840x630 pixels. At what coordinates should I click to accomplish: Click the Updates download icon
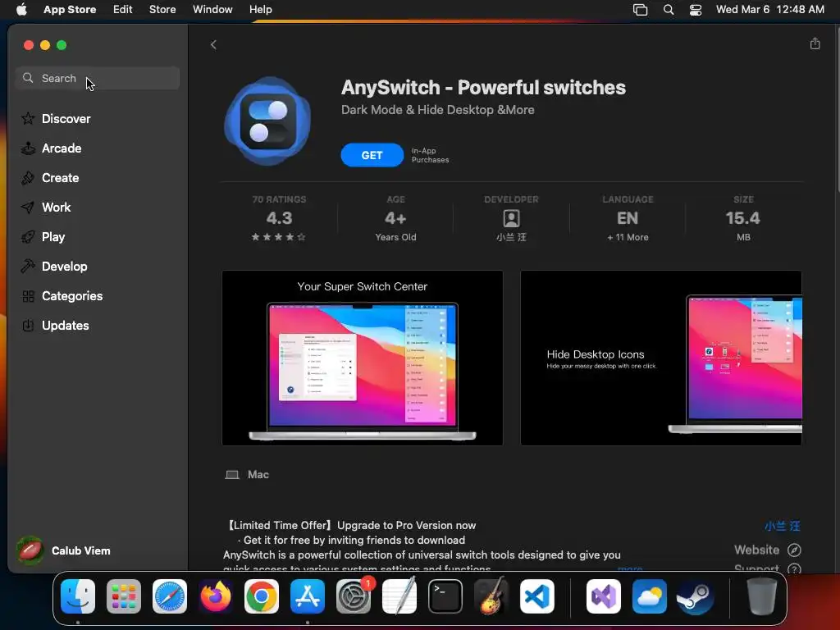point(28,325)
